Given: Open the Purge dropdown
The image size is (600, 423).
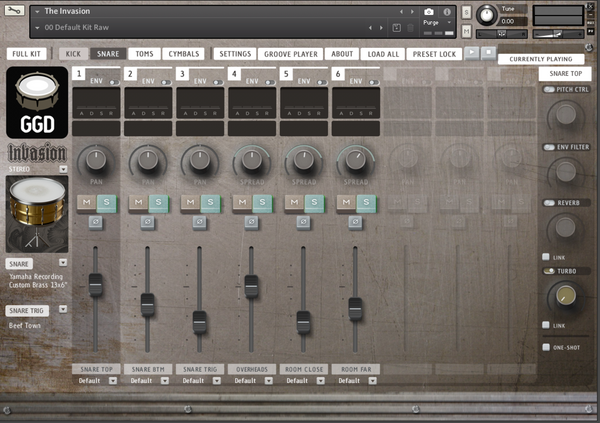Looking at the screenshot, I should (437, 23).
